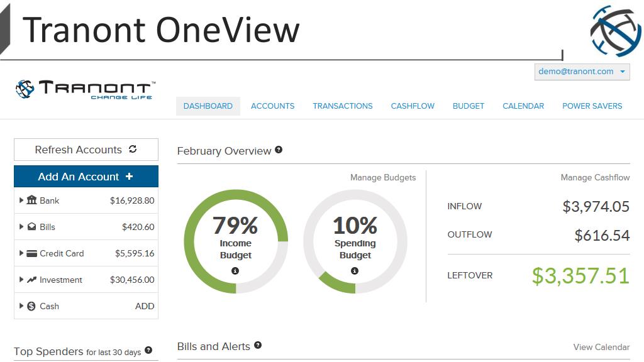Click the Bank balance $16,928.80

click(132, 200)
